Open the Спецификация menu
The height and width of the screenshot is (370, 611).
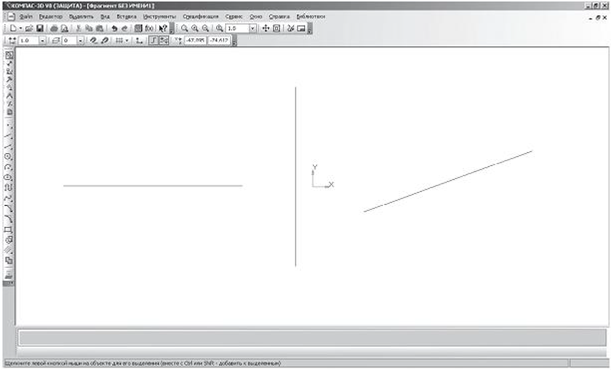point(201,17)
